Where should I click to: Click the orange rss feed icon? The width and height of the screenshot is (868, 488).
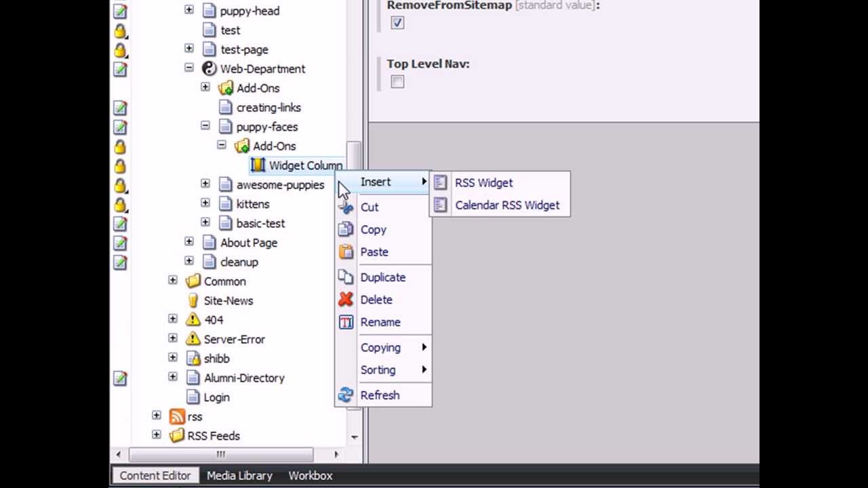pos(177,417)
